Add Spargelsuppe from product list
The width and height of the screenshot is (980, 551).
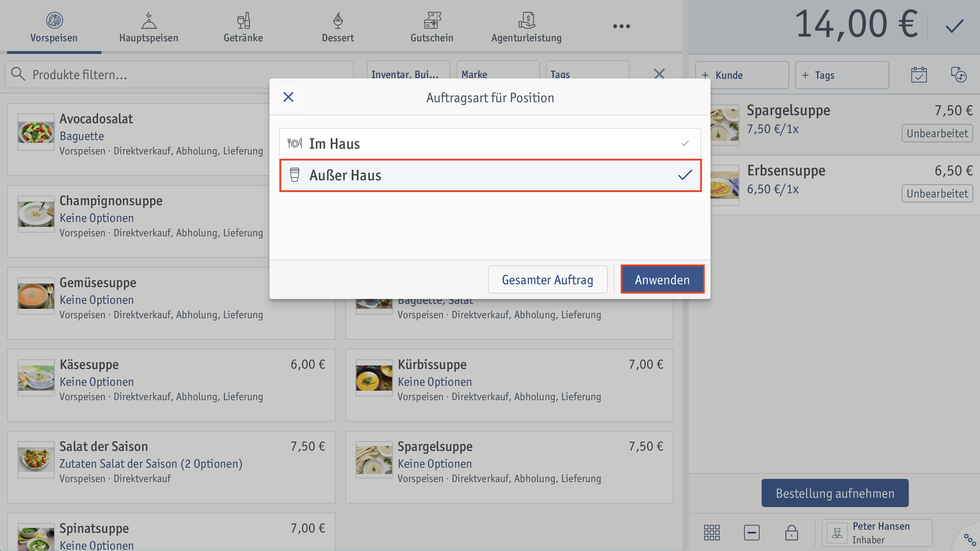(x=509, y=467)
